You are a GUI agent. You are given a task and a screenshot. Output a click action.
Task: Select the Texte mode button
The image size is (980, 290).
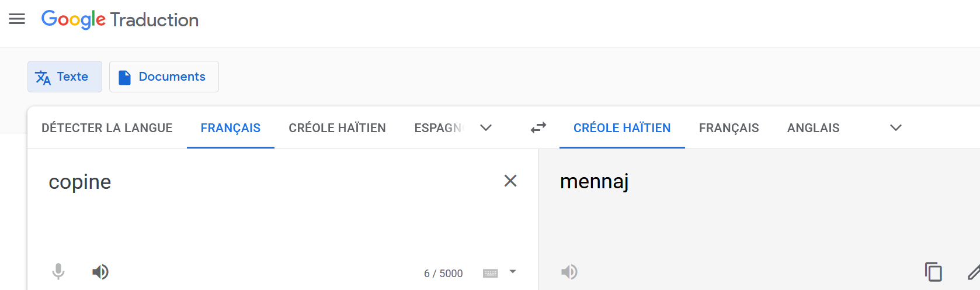pos(65,77)
